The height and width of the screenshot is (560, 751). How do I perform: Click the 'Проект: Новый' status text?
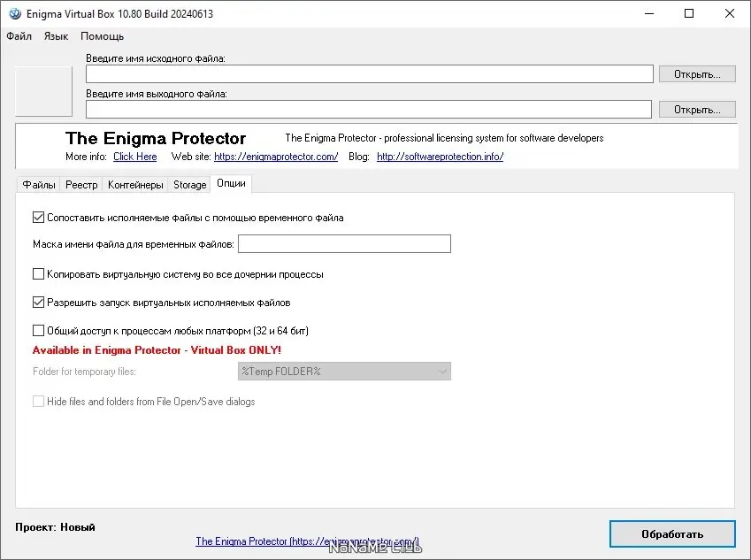click(x=55, y=527)
